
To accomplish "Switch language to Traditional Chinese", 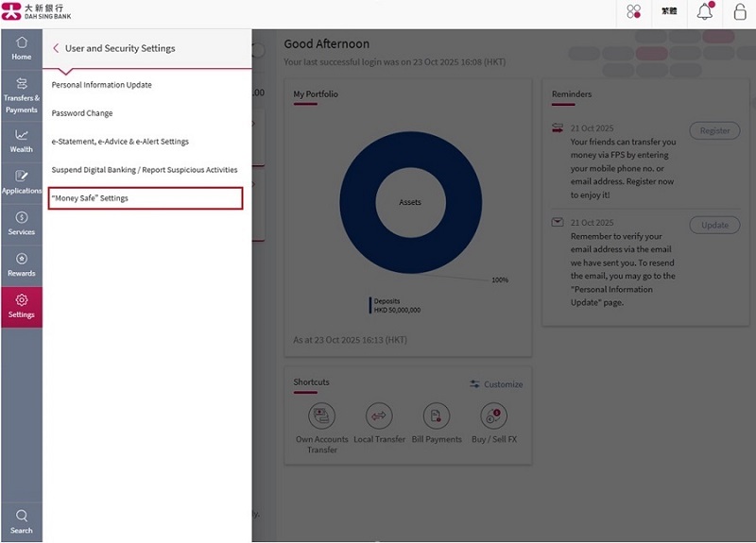I will [669, 12].
